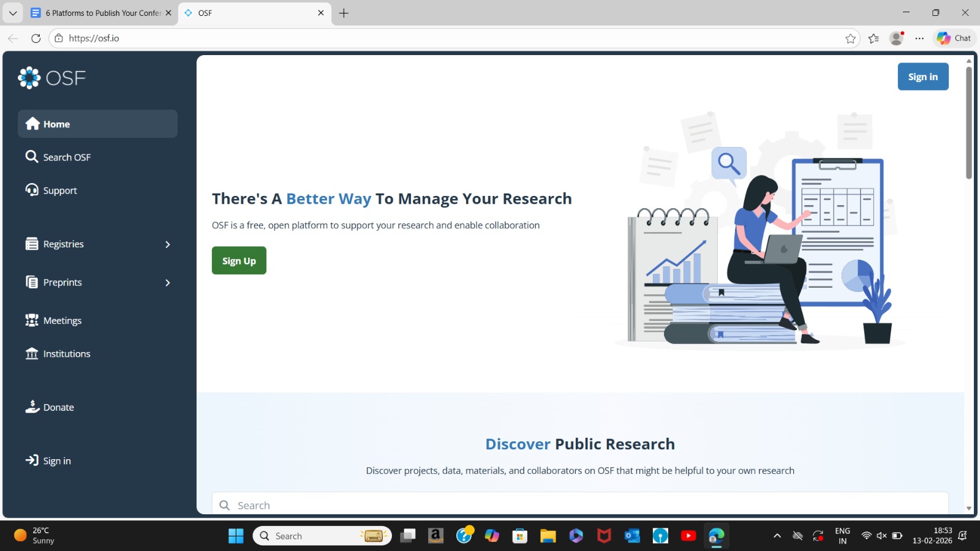Add this page to favorites star
Viewport: 980px width, 551px height.
[x=850, y=39]
